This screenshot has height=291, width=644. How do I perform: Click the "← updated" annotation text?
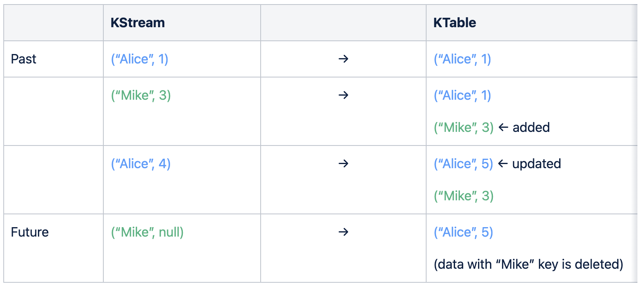(x=530, y=164)
